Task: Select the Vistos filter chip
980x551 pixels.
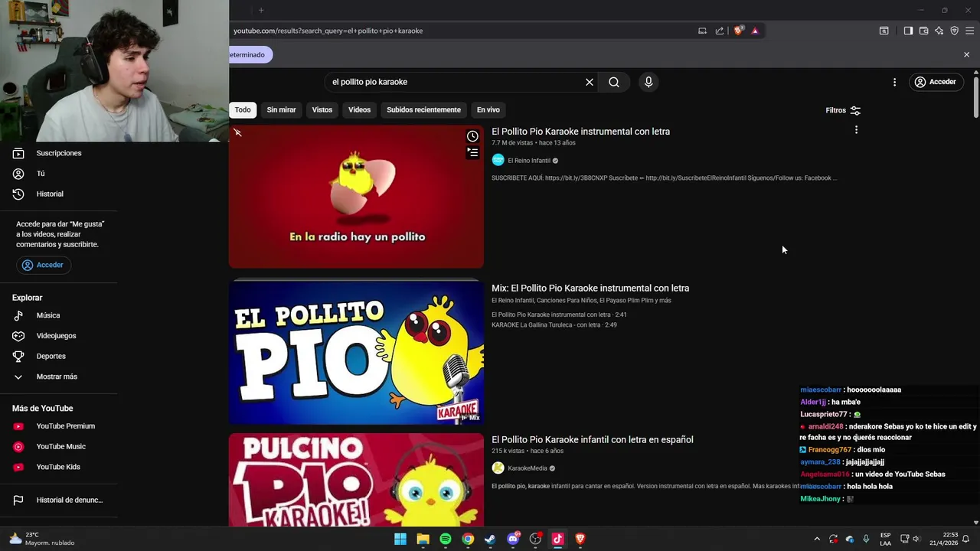Action: coord(322,109)
